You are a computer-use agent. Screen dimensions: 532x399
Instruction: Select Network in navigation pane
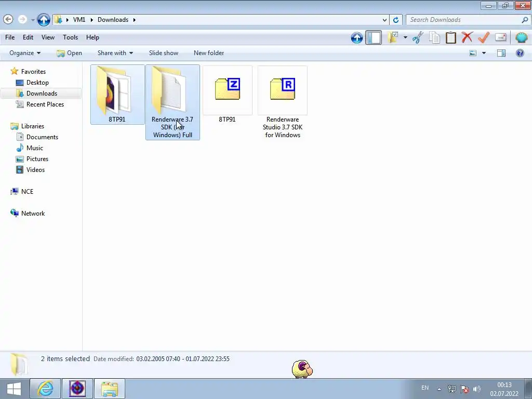coord(33,214)
